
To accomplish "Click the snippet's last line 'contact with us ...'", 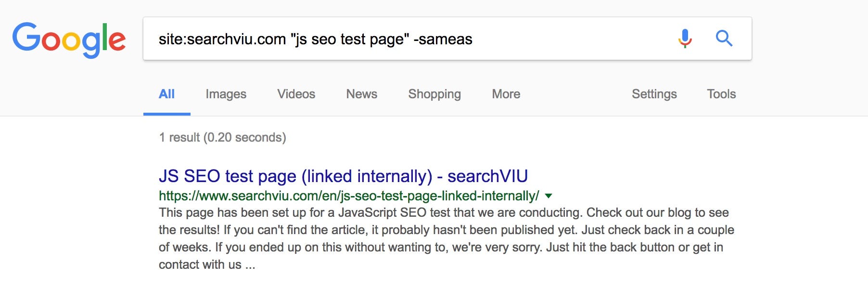I will [207, 264].
